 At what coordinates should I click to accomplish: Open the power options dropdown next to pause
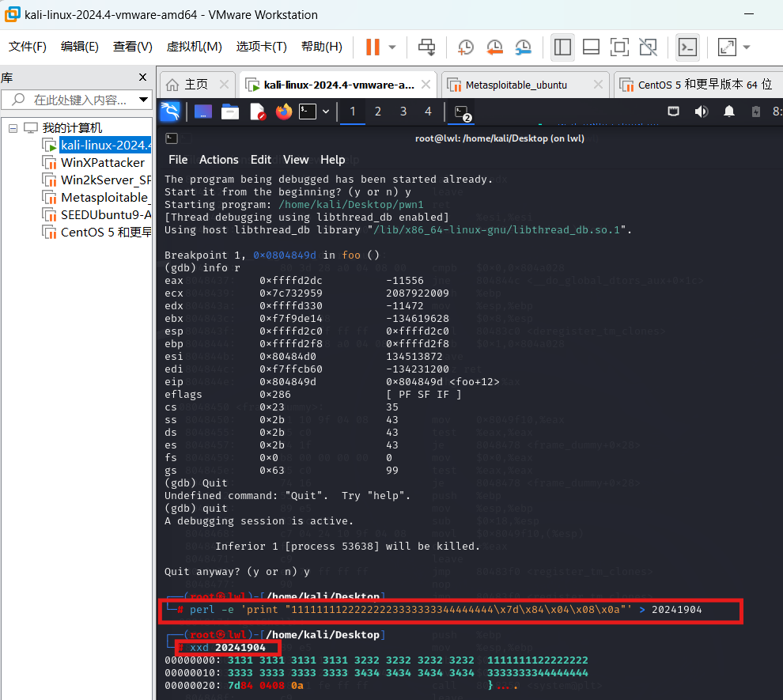tap(392, 47)
